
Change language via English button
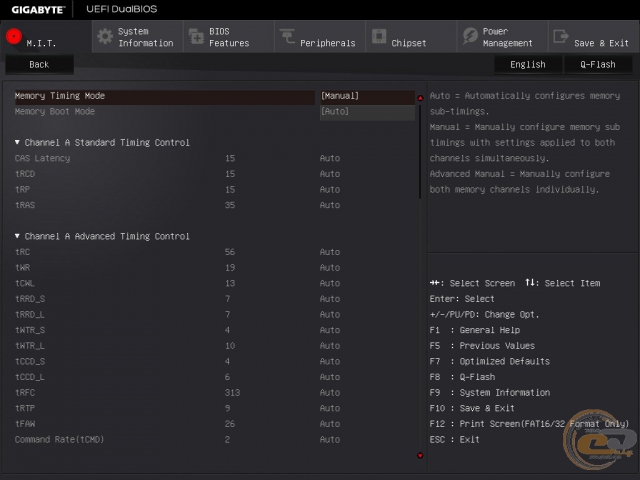tap(527, 64)
